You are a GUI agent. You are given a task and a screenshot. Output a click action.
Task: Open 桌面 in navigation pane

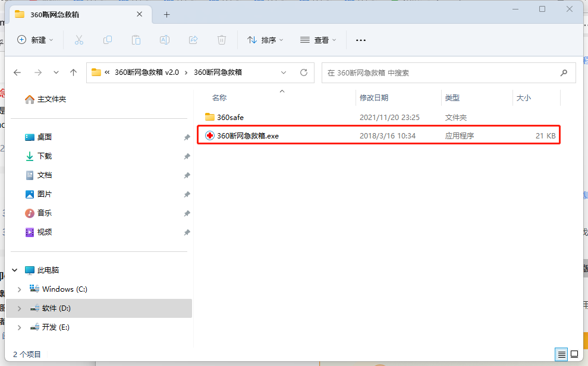point(38,137)
